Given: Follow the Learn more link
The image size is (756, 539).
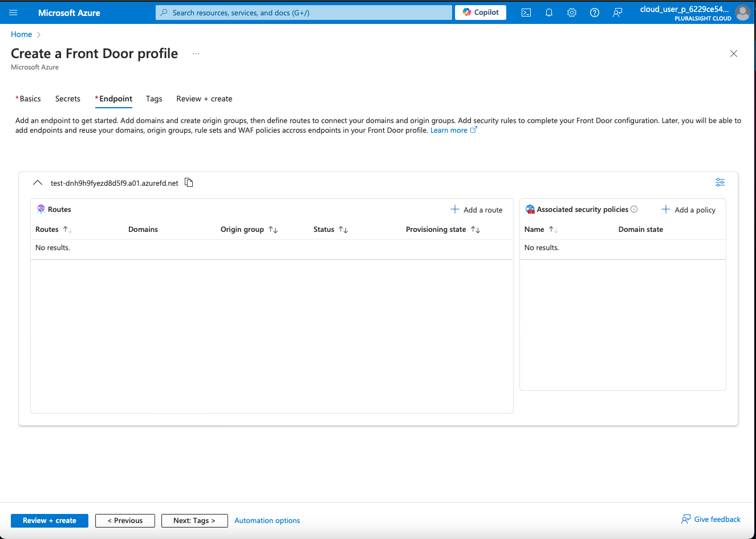Looking at the screenshot, I should click(453, 130).
